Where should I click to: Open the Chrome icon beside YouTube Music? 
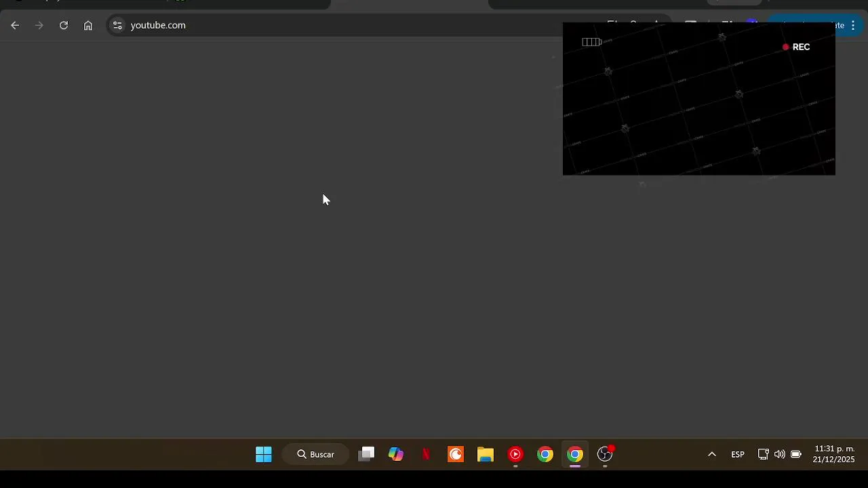coord(545,454)
